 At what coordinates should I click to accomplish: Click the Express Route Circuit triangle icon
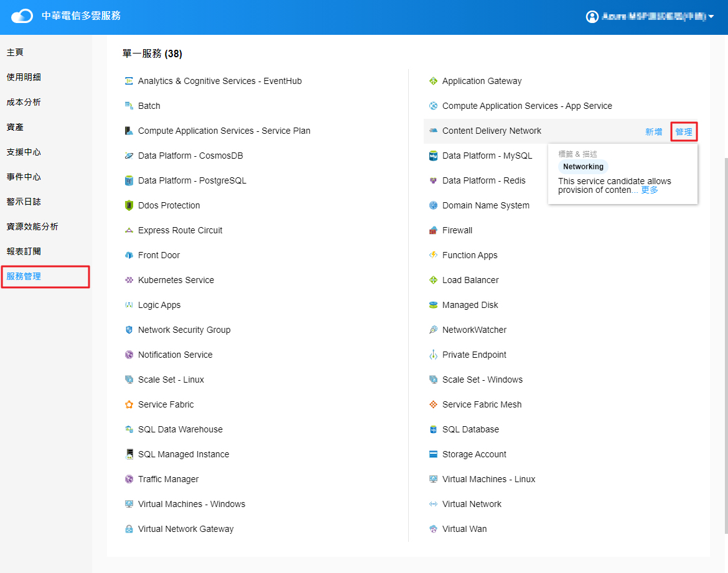pyautogui.click(x=129, y=230)
